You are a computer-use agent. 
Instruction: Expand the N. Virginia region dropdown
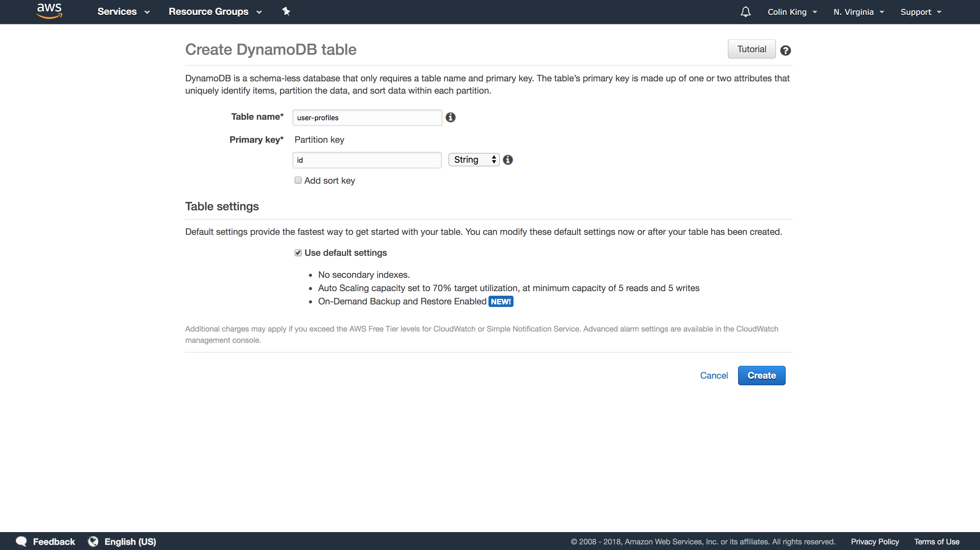pyautogui.click(x=858, y=12)
